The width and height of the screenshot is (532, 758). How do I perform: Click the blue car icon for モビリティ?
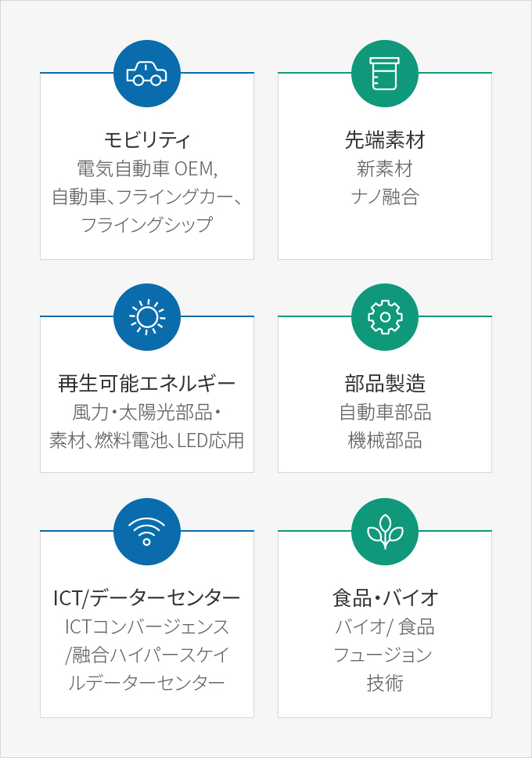click(x=147, y=74)
